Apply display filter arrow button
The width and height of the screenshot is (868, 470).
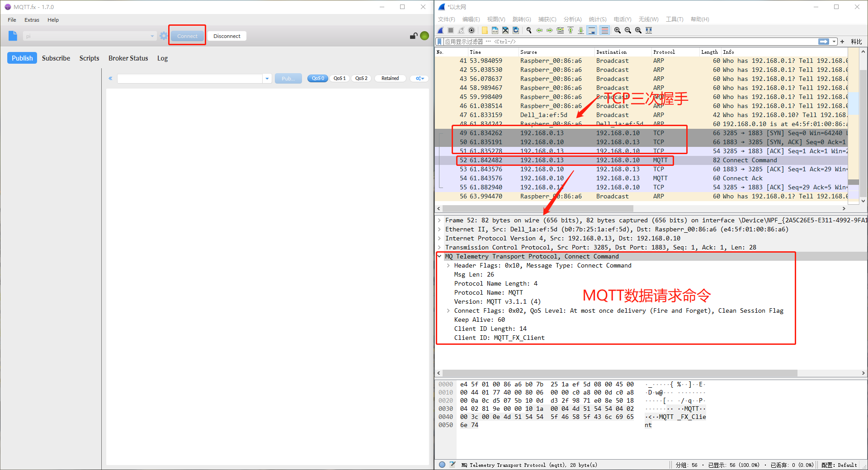(x=824, y=42)
